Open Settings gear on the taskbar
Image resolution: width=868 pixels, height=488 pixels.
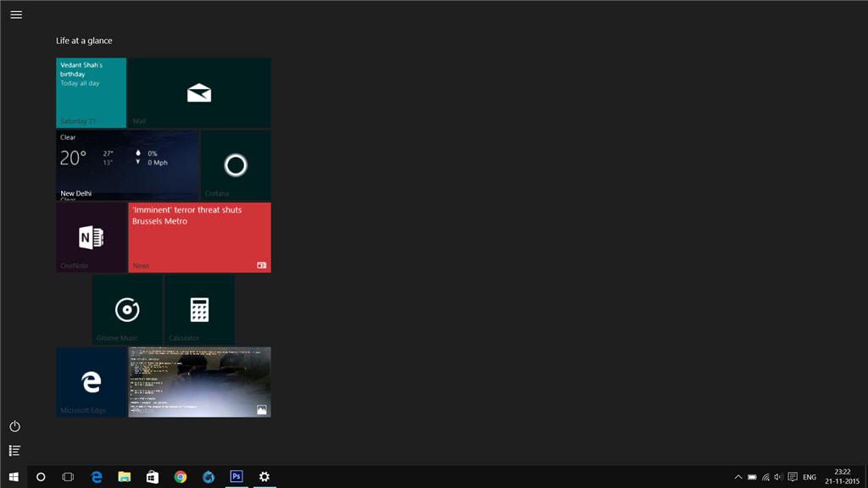point(264,477)
